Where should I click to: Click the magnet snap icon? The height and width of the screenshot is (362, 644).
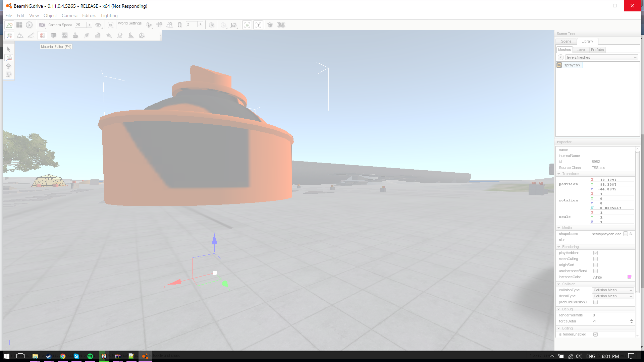[x=179, y=25]
